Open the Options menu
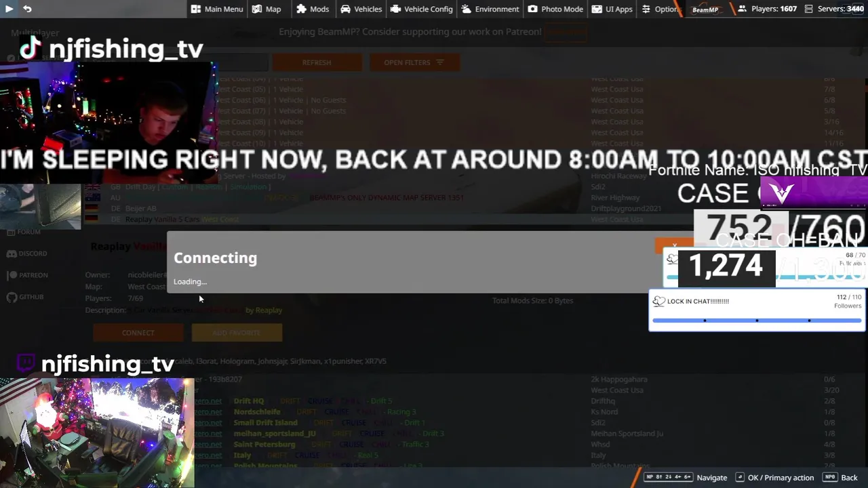This screenshot has width=868, height=488. [660, 9]
